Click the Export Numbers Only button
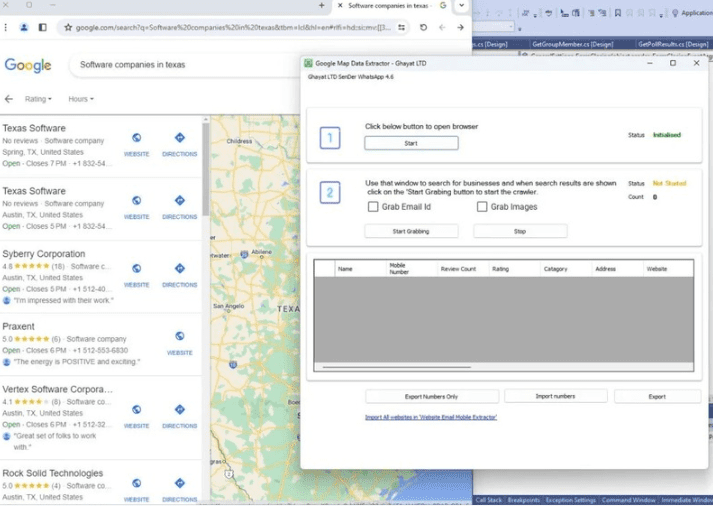Viewport: 713px width, 506px height. [x=432, y=396]
